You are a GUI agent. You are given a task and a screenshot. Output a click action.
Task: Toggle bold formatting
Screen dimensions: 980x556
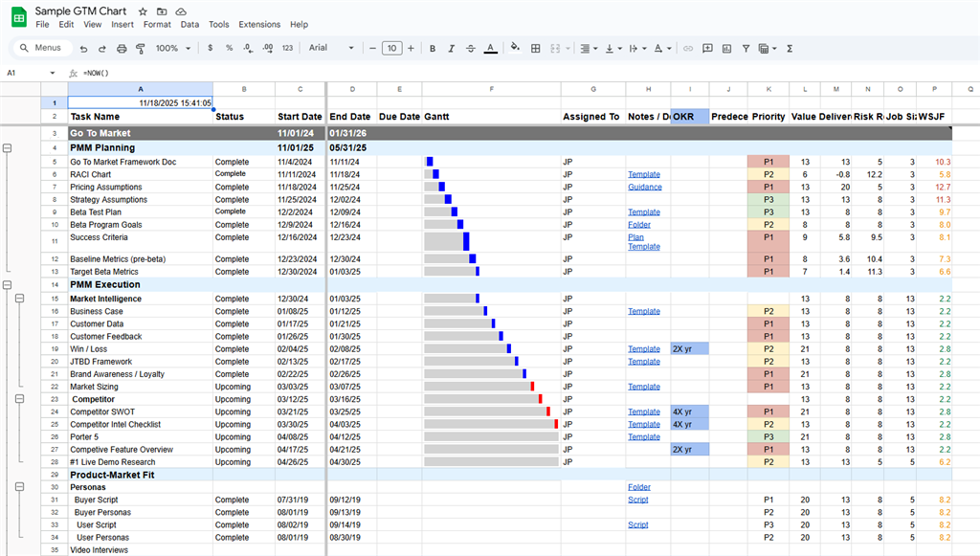click(433, 48)
